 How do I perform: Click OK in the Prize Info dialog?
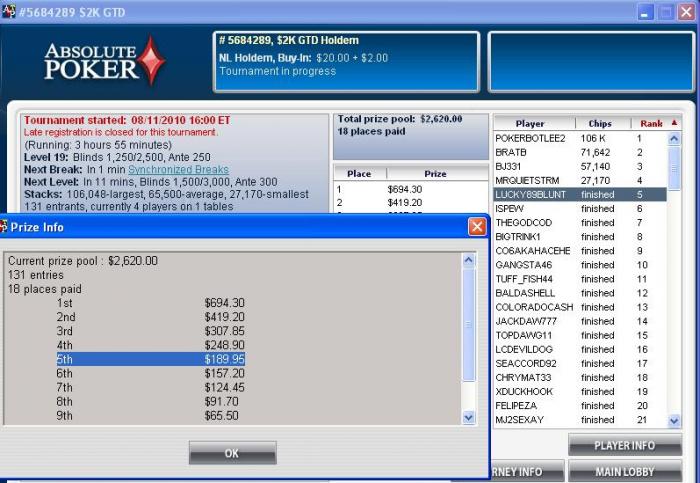pyautogui.click(x=233, y=453)
